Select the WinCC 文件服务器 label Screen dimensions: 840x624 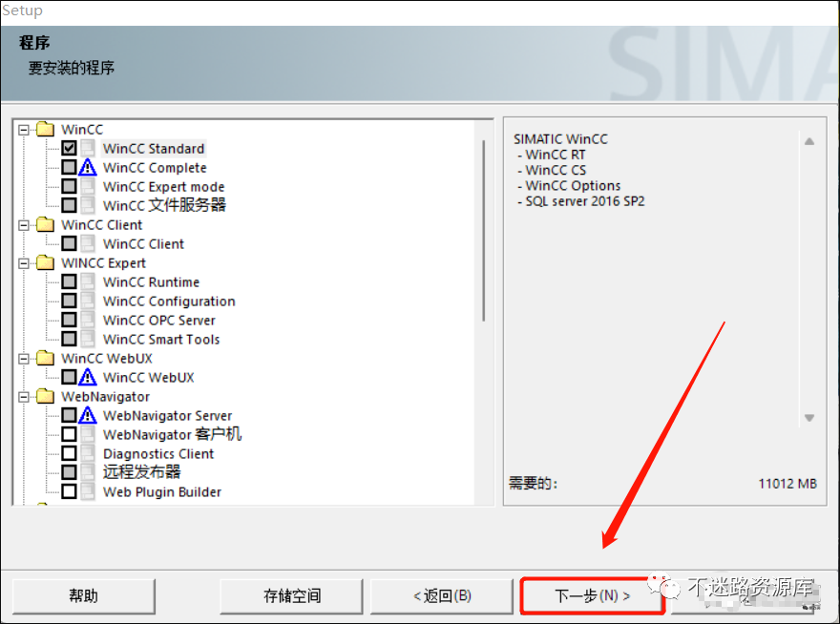(164, 205)
